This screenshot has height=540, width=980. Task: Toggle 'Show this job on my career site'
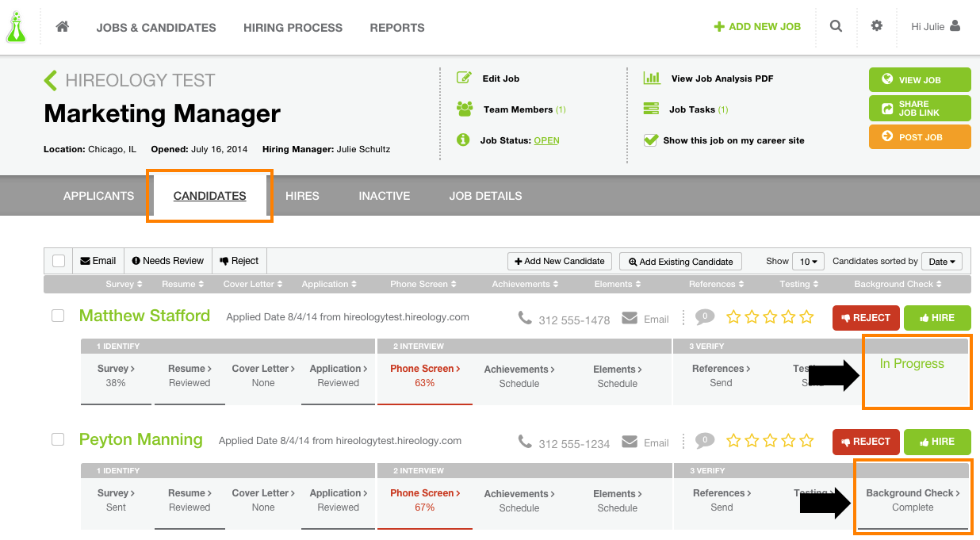(650, 140)
